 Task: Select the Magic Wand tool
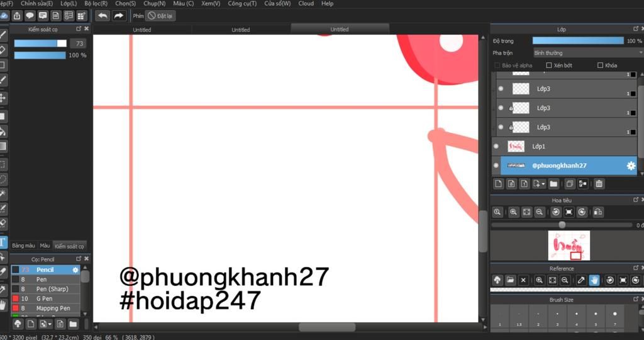(3, 194)
